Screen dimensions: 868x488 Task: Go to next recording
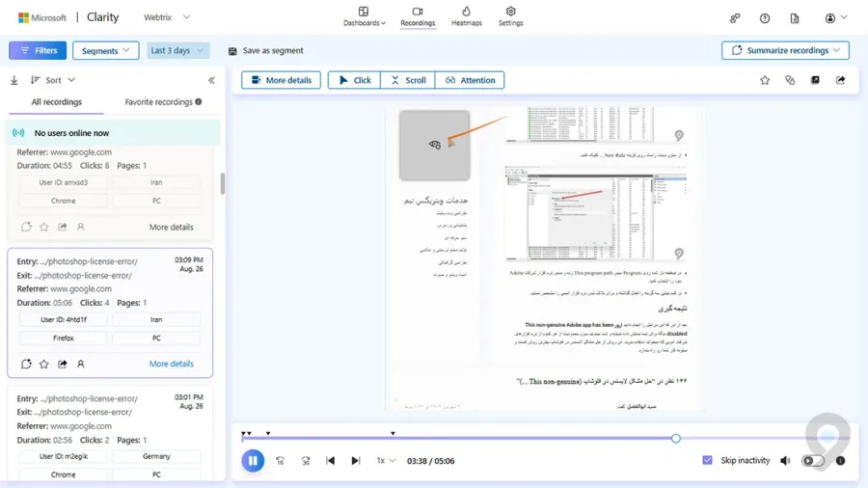pos(355,460)
